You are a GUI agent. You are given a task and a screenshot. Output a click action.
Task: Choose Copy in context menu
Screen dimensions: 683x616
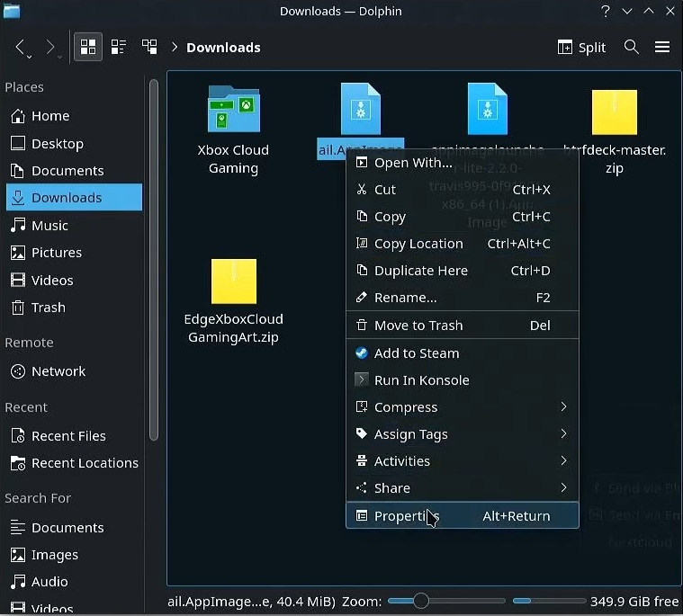463,217
